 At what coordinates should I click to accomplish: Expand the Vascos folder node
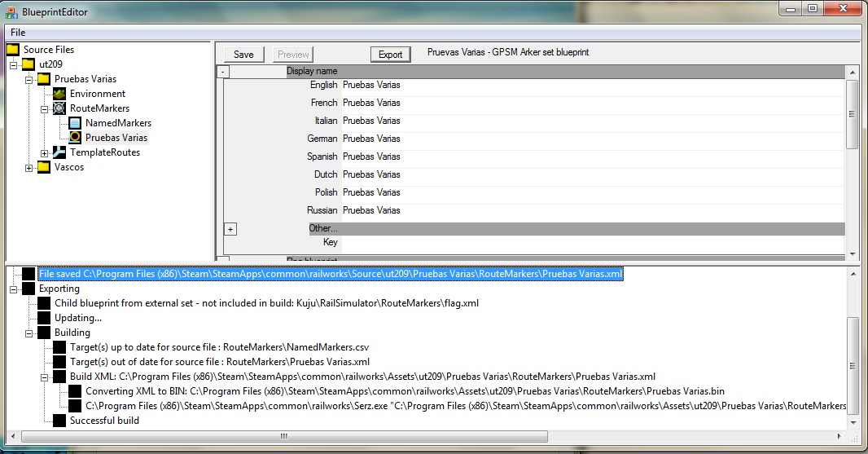[29, 168]
